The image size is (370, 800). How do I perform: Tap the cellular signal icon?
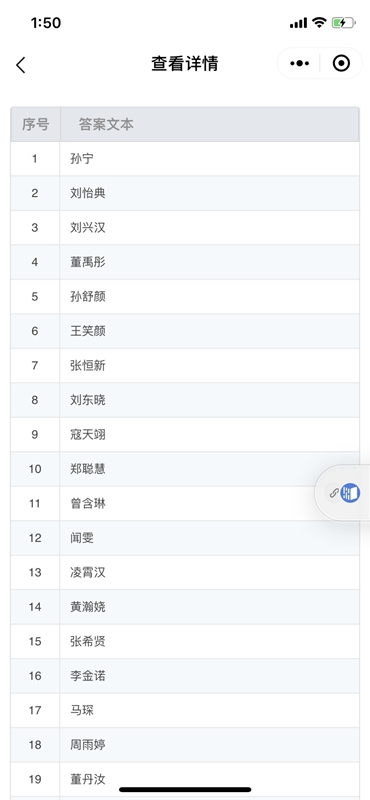click(299, 23)
